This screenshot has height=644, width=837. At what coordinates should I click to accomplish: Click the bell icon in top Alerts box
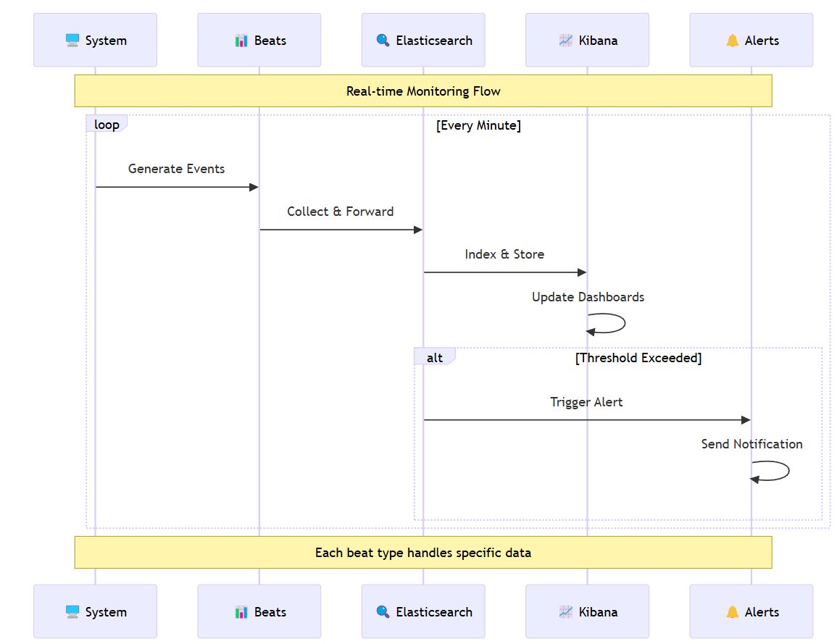tap(733, 41)
